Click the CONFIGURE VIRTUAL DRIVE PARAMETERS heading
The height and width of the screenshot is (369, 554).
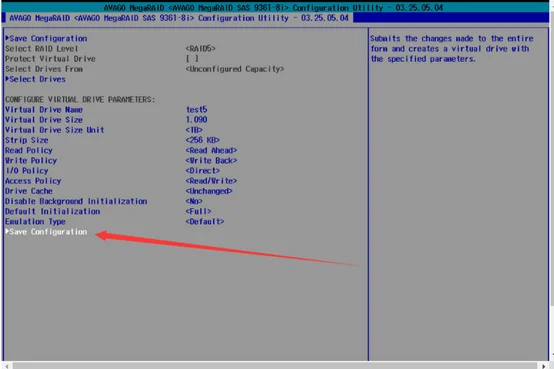pyautogui.click(x=80, y=100)
